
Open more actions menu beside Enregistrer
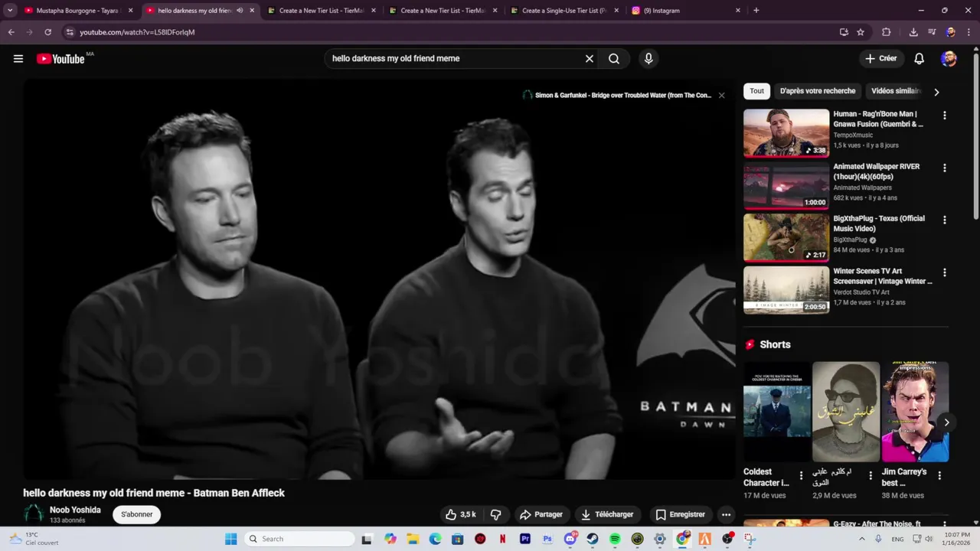(726, 514)
